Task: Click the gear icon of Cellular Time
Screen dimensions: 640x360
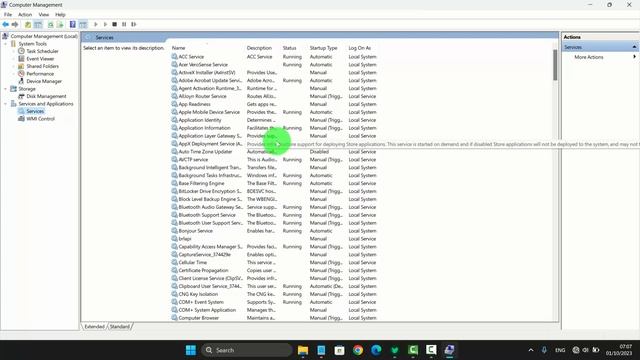Action: pos(174,262)
